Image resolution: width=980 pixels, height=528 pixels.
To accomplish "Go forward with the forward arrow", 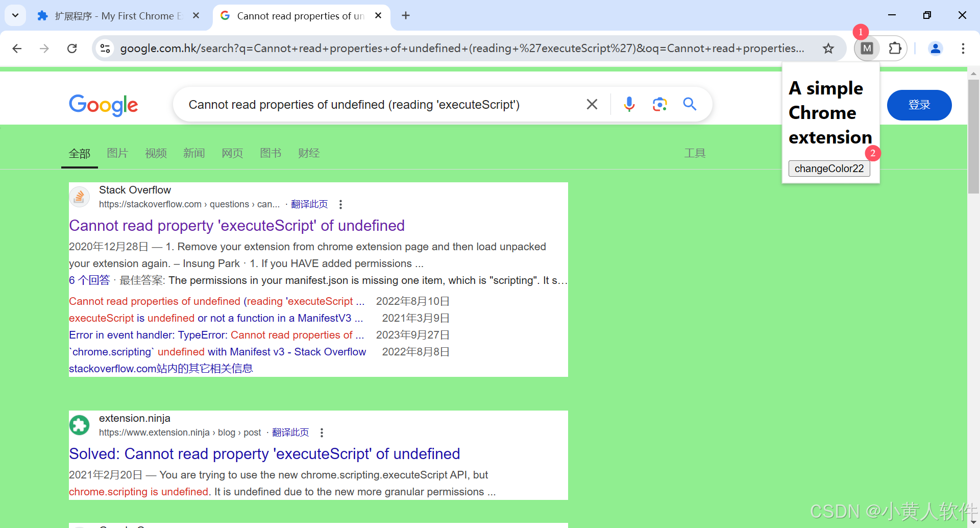I will (44, 49).
